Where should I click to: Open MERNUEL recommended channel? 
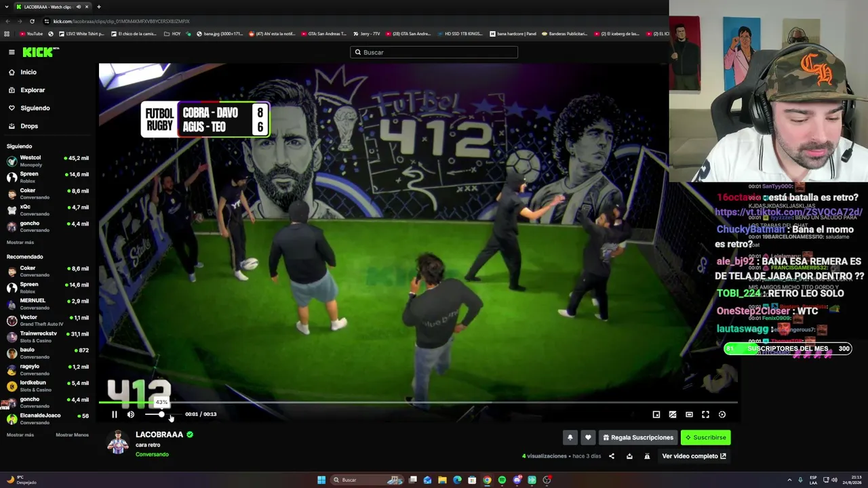[x=47, y=304]
